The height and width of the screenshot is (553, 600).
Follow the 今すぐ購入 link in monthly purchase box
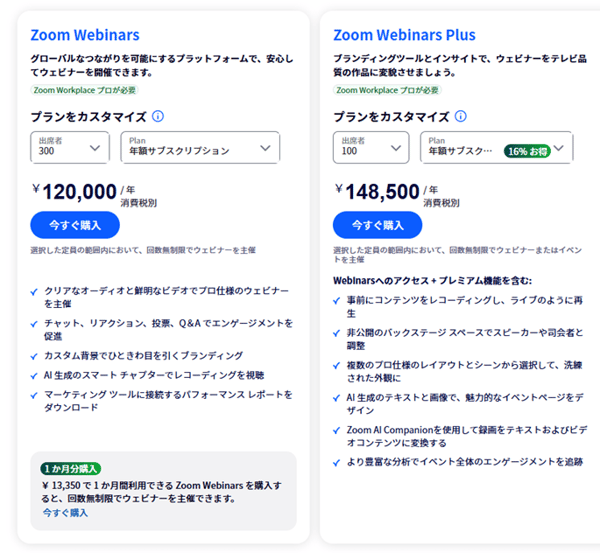pos(64,513)
